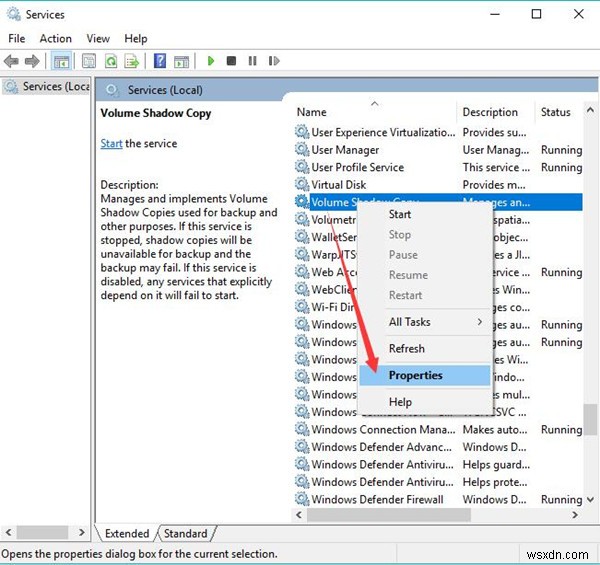Screen dimensions: 600x565
Task: Choose Properties in the context menu
Action: [415, 375]
